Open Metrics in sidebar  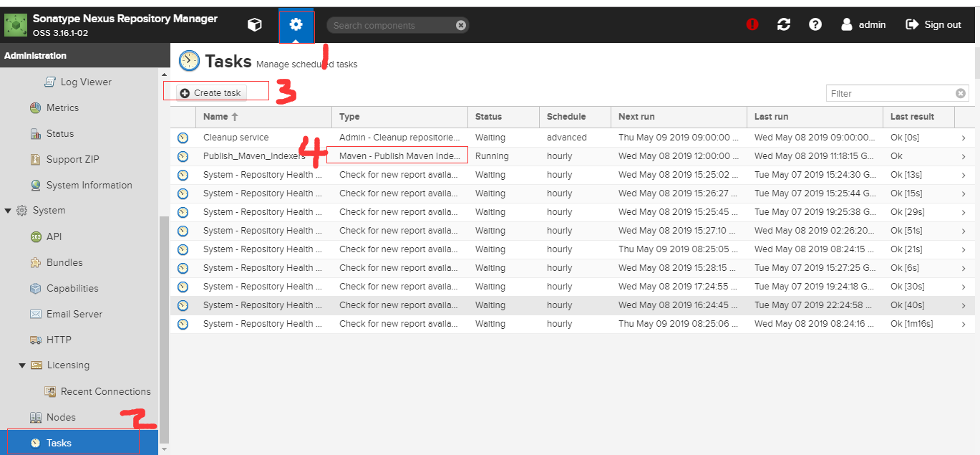pos(62,107)
